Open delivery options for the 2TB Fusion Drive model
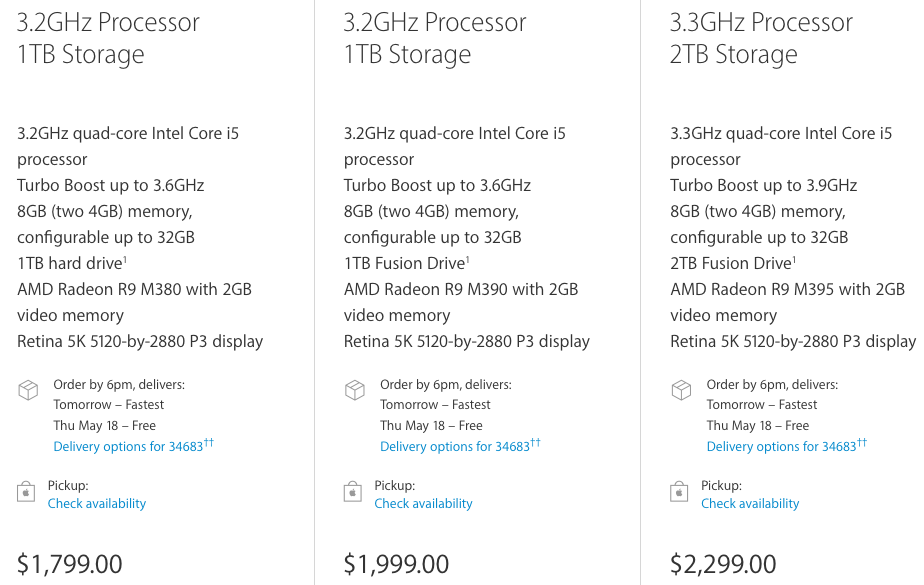This screenshot has height=585, width=924. 781,447
